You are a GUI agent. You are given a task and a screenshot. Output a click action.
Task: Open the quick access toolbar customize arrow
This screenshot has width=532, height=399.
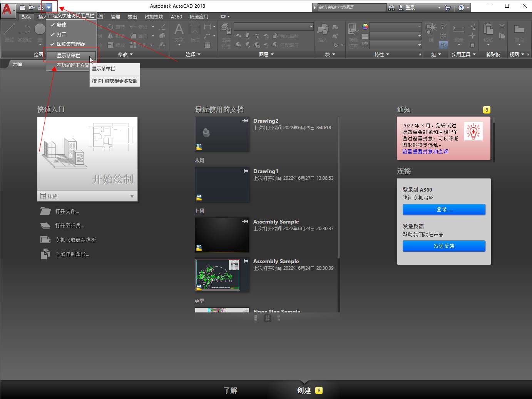[x=49, y=7]
